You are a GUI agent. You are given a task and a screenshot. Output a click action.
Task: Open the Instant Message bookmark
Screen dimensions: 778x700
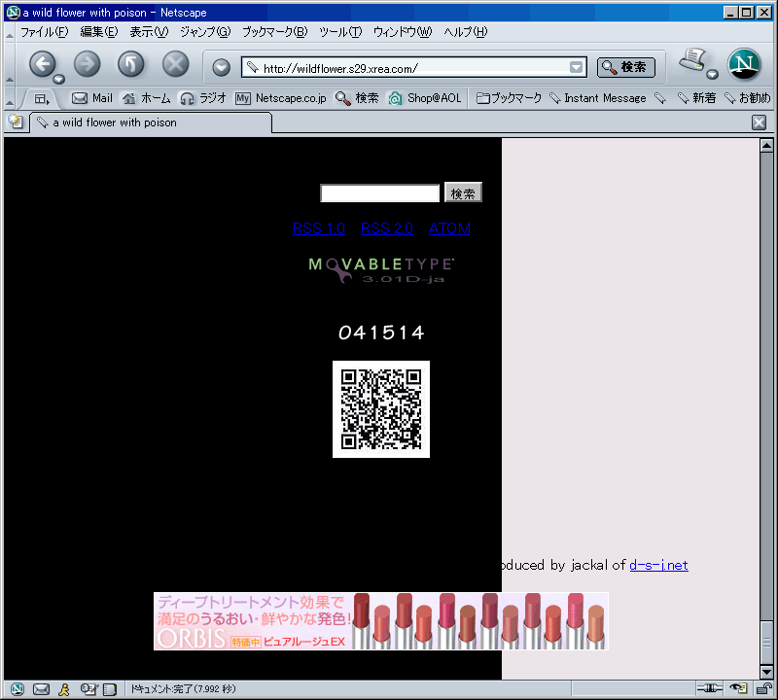[x=598, y=98]
